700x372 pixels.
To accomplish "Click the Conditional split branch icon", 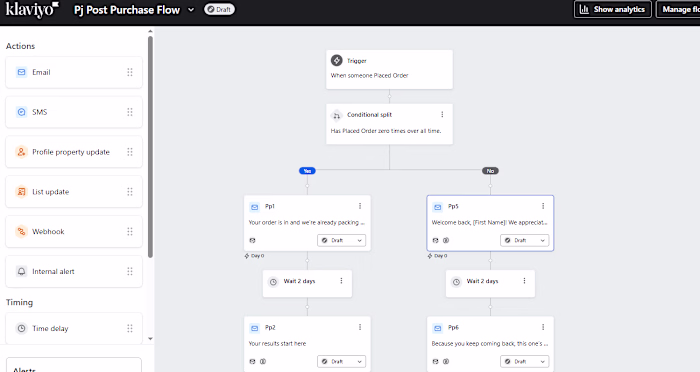I will (337, 116).
